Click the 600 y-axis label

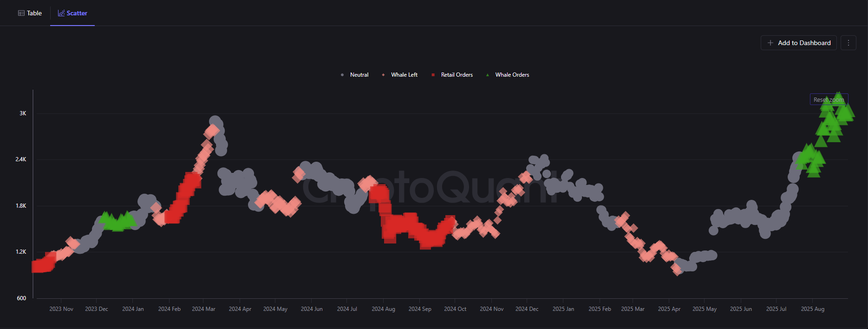click(x=21, y=298)
